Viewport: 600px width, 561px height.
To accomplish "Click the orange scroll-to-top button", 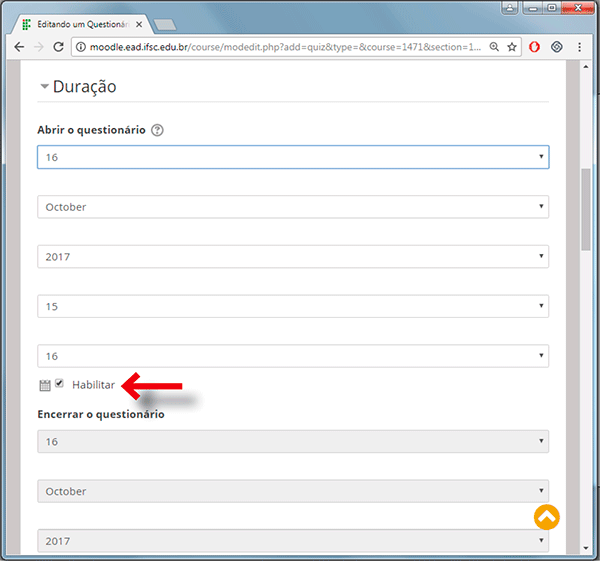I will point(546,517).
